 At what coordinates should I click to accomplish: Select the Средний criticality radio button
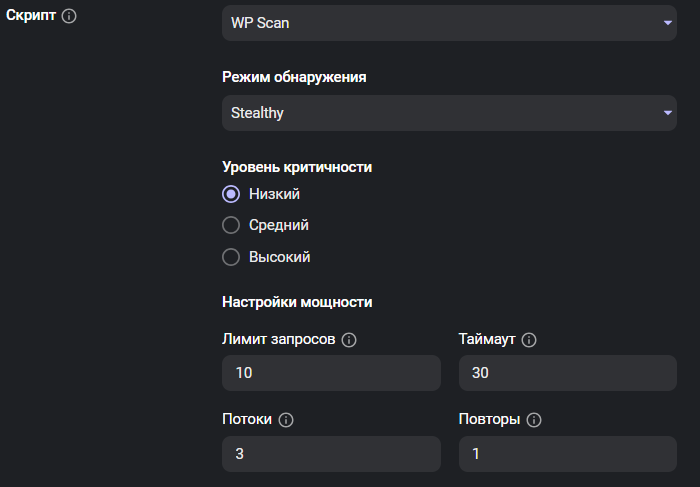coord(231,225)
